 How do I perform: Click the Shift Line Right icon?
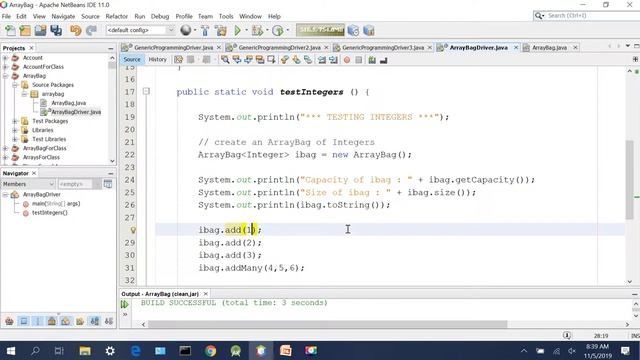(333, 60)
